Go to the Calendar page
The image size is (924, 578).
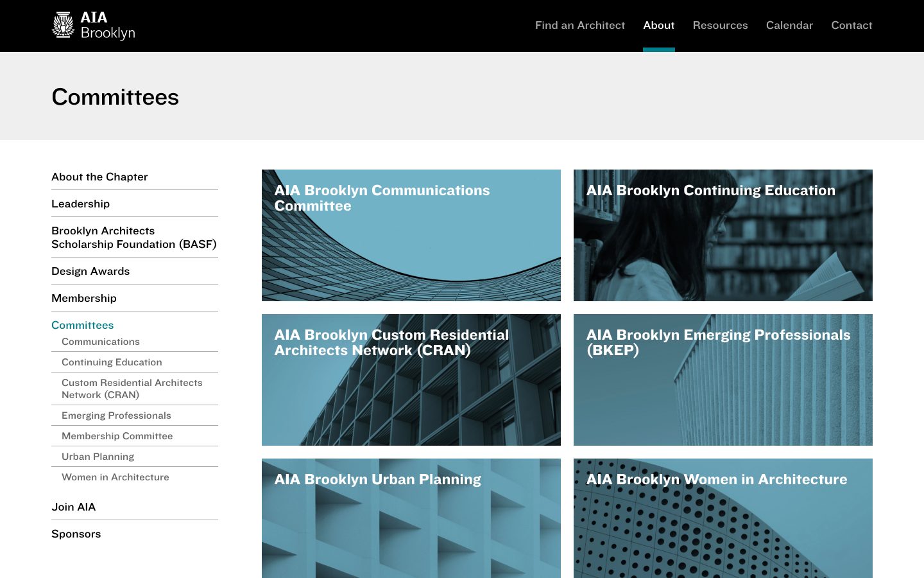[789, 25]
